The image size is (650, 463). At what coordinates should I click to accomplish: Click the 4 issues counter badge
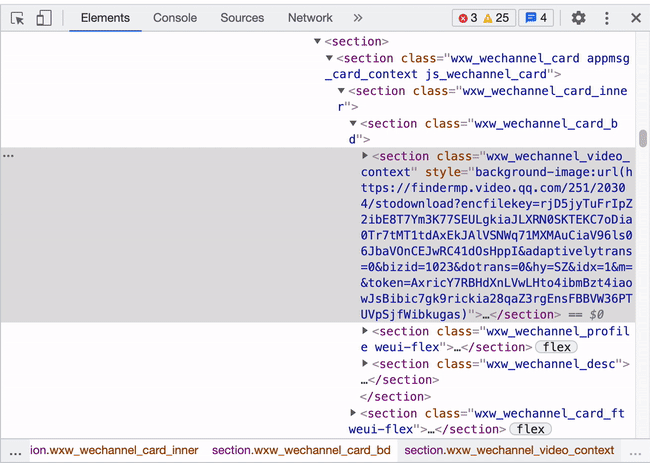pyautogui.click(x=536, y=18)
